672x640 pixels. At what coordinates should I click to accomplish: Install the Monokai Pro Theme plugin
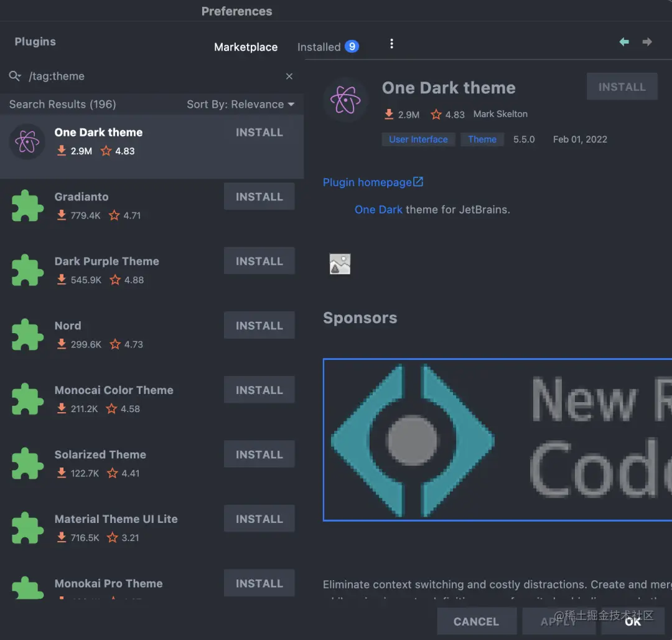(x=259, y=583)
